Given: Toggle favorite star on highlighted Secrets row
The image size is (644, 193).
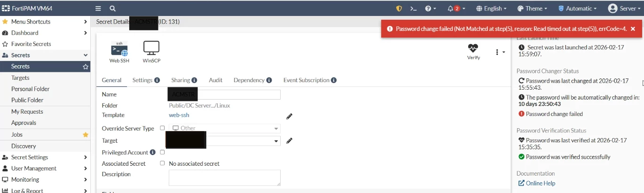Looking at the screenshot, I should pyautogui.click(x=86, y=67).
